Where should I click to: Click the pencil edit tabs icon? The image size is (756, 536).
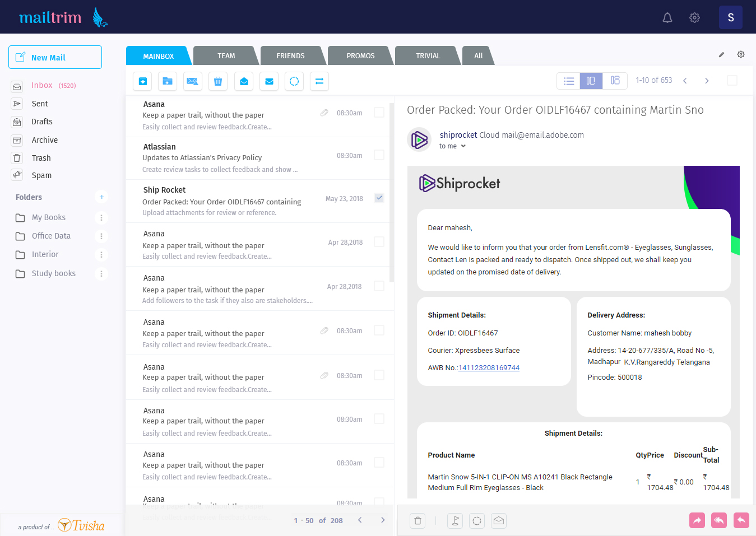tap(721, 55)
